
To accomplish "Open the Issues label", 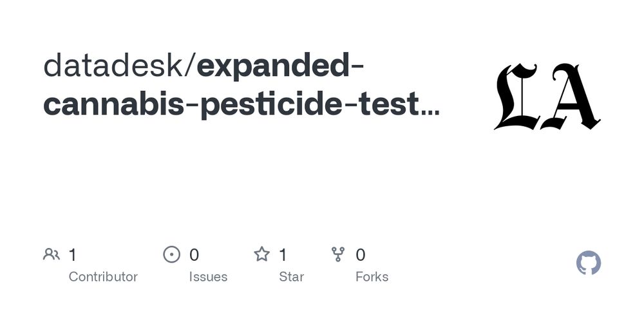I will point(208,277).
